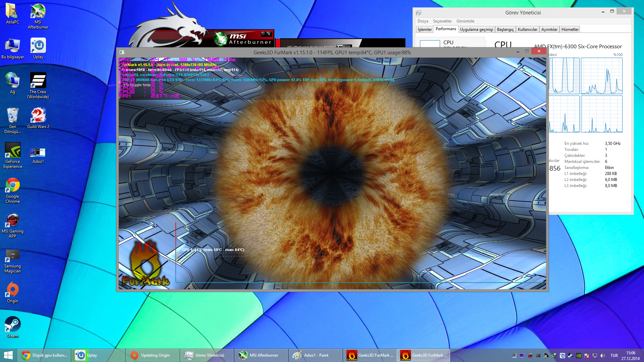
Task: Switch to MSI Afterburner taskbar button
Action: point(261,355)
